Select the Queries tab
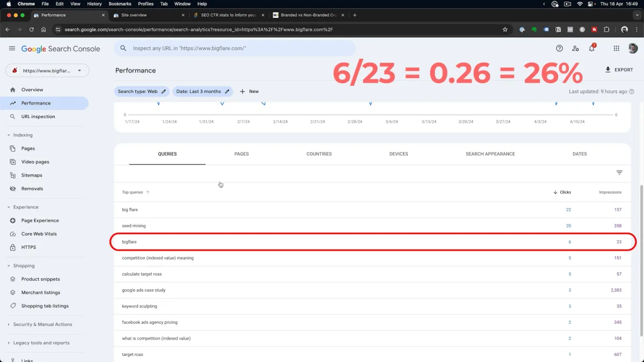This screenshot has width=644, height=362. 167,154
